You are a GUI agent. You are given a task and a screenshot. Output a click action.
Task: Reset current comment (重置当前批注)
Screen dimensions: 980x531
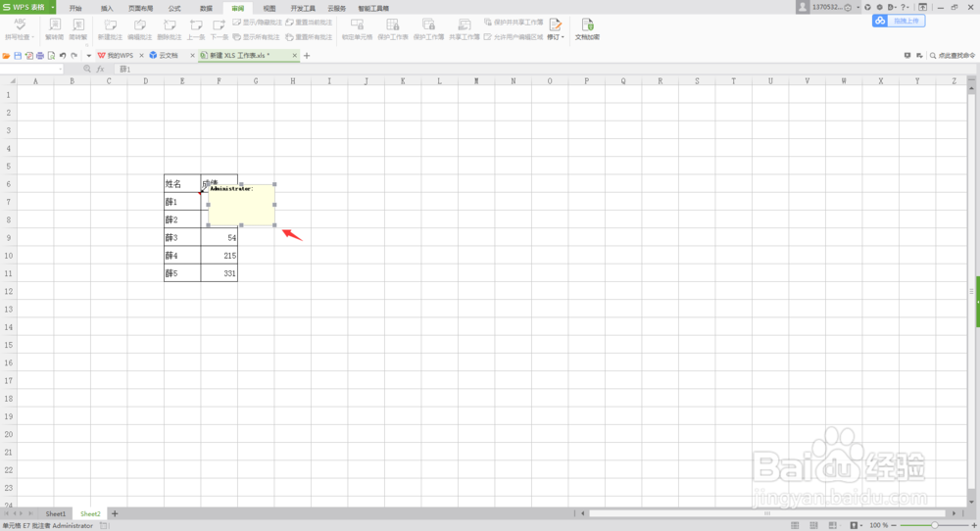point(309,23)
